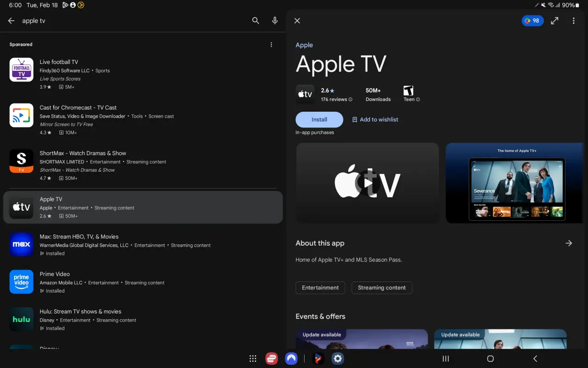Viewport: 588px width, 368px height.
Task: Tap the search magnifier icon
Action: [x=256, y=21]
